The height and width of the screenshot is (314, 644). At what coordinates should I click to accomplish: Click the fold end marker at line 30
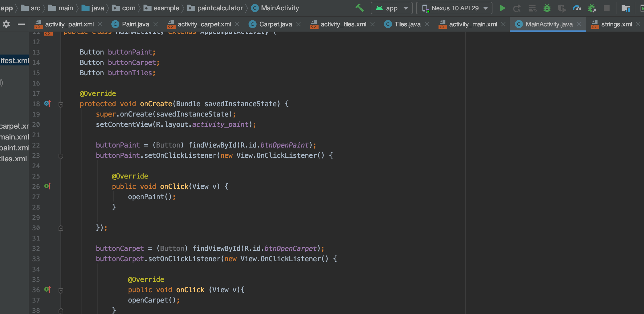click(61, 228)
